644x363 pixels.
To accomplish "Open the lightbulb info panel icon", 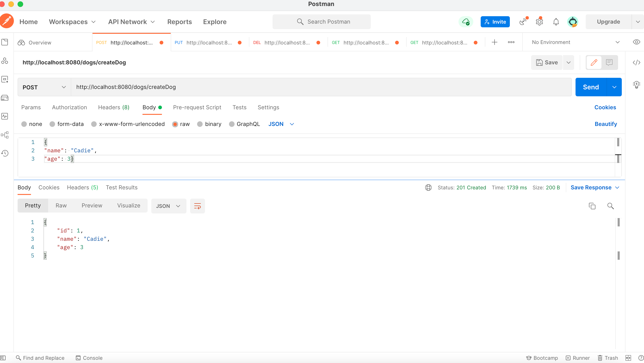I will coord(636,84).
